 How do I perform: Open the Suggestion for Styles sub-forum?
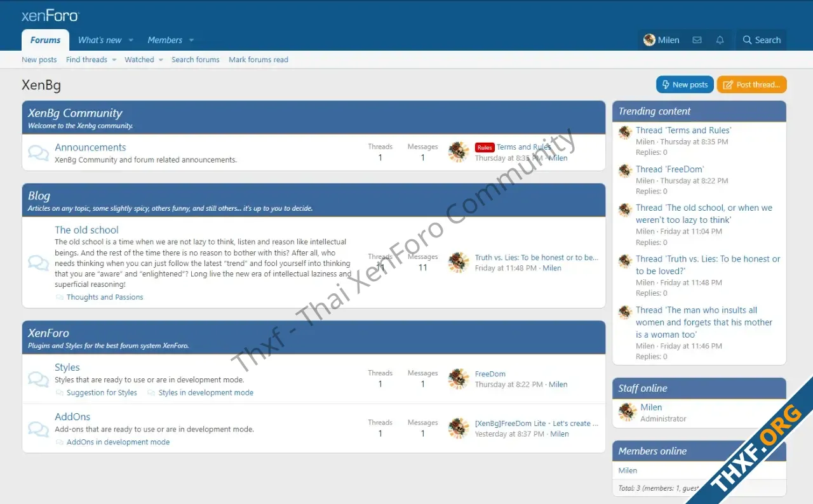[102, 393]
